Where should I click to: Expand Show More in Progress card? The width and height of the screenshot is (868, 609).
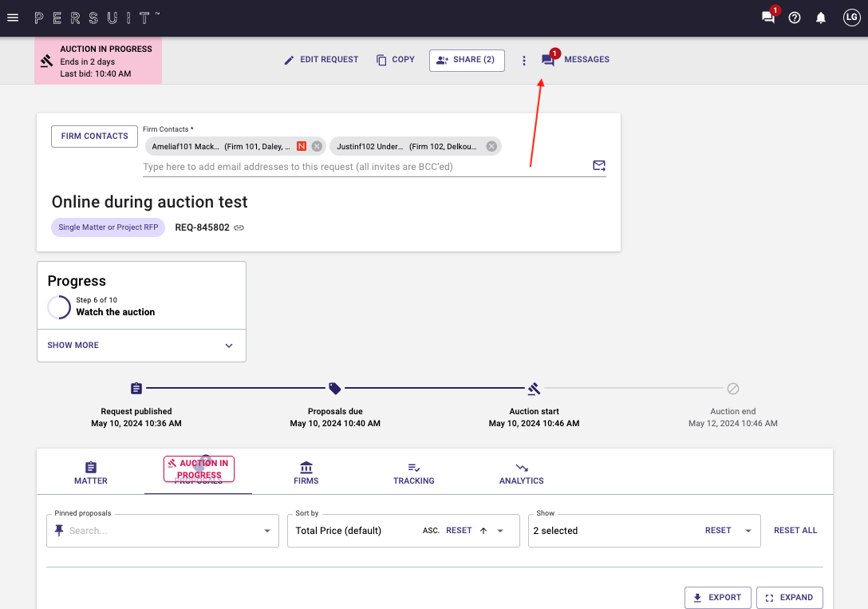(141, 346)
